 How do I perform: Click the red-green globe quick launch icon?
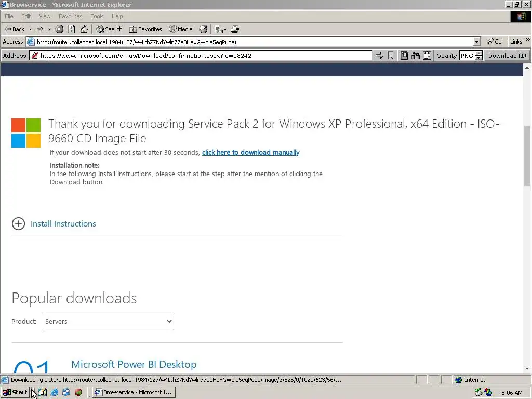pyautogui.click(x=78, y=392)
